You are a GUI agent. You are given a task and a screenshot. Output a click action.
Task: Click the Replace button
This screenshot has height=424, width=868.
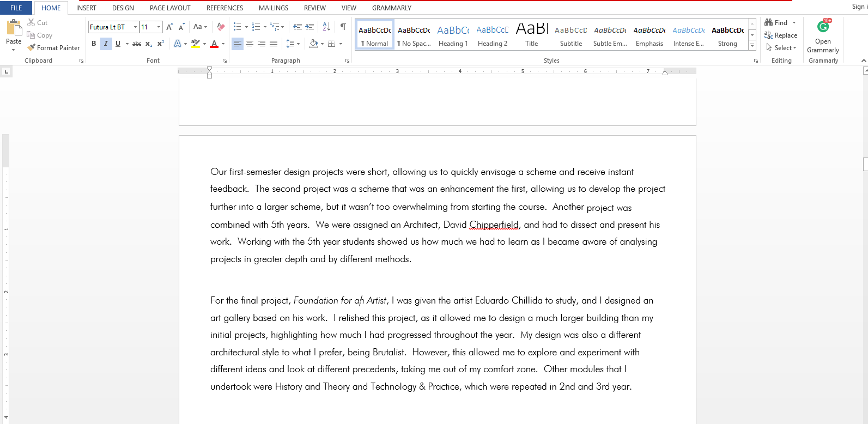tap(781, 35)
